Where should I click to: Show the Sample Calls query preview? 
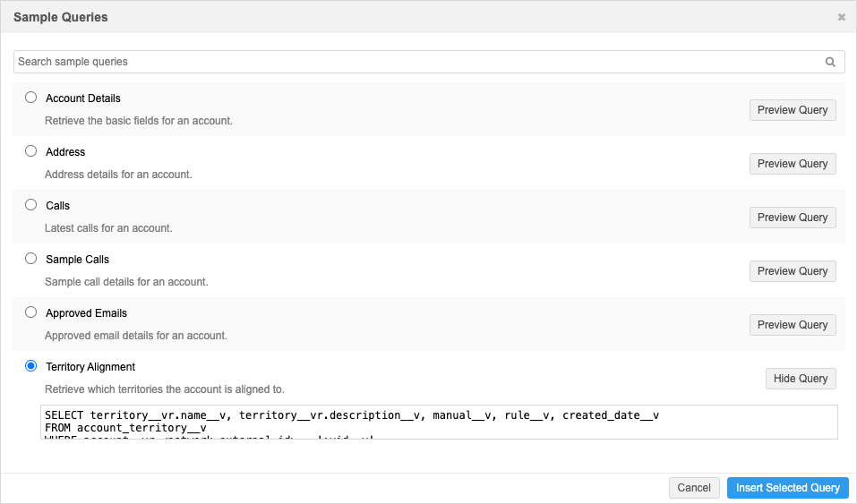pos(793,271)
